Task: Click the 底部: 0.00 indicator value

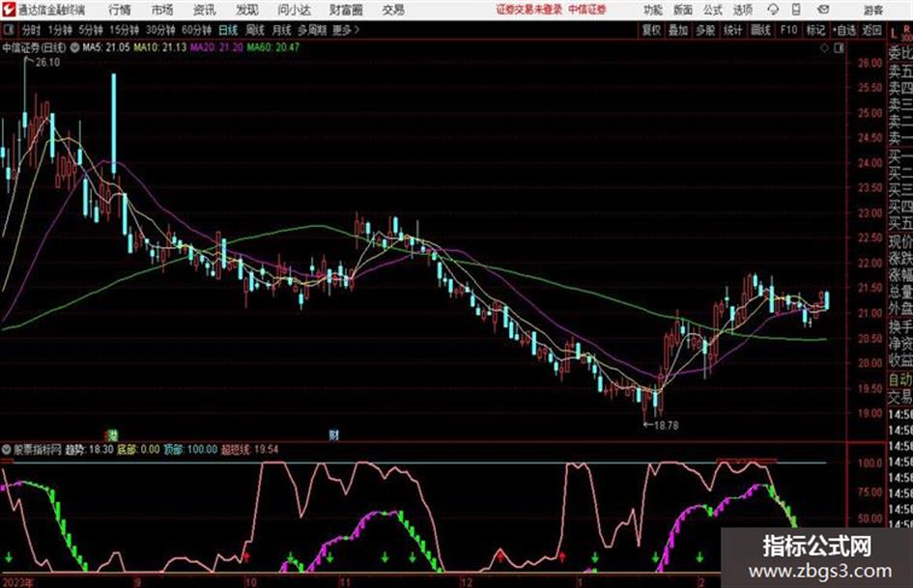Action: 138,450
